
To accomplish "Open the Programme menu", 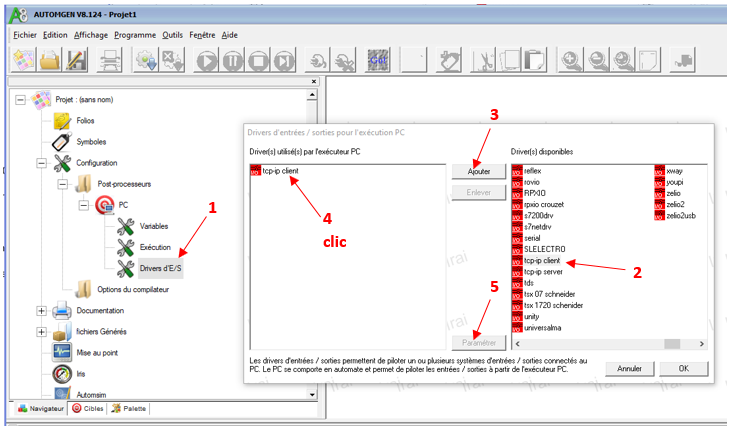I will point(134,34).
